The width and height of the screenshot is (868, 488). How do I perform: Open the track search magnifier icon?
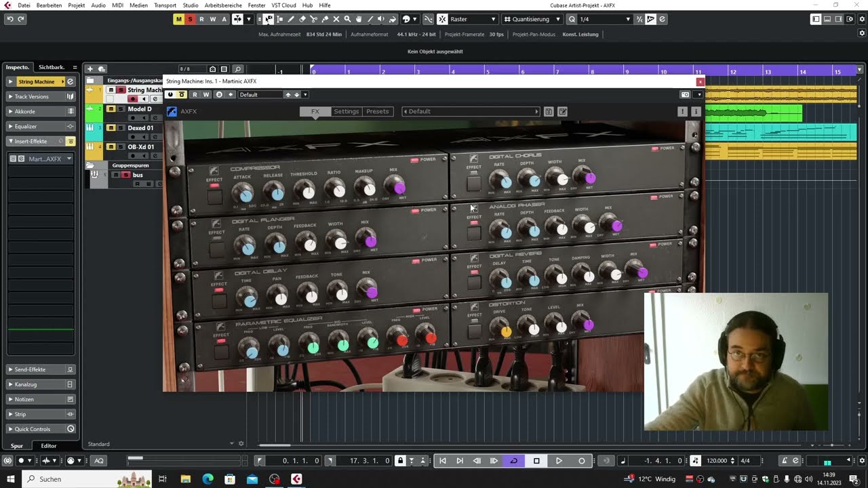coord(238,69)
